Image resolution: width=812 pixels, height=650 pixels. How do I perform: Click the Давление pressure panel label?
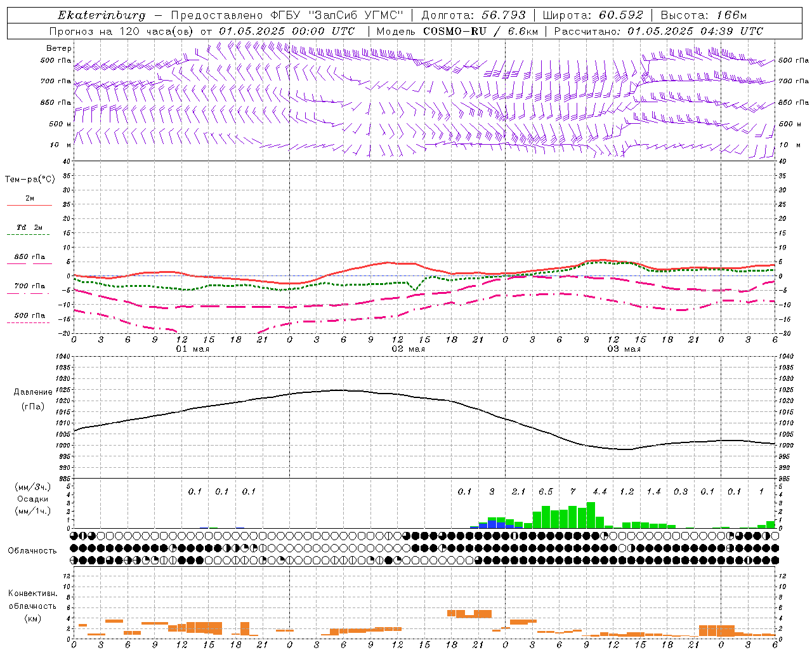pyautogui.click(x=33, y=392)
